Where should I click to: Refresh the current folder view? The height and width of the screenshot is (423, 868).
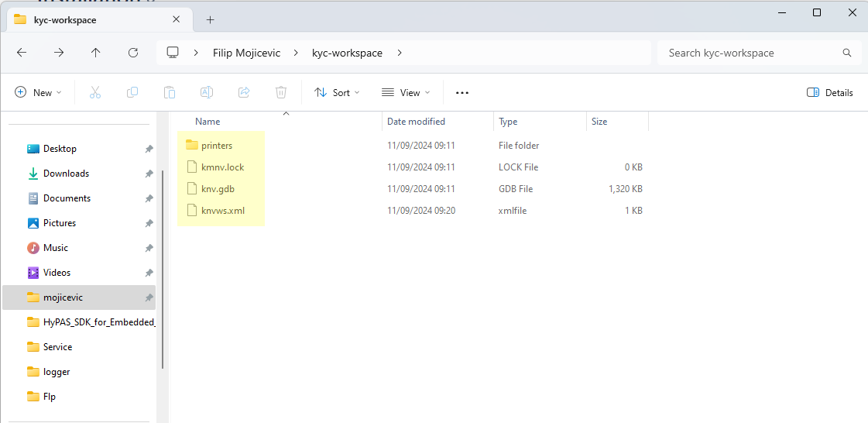pos(133,53)
